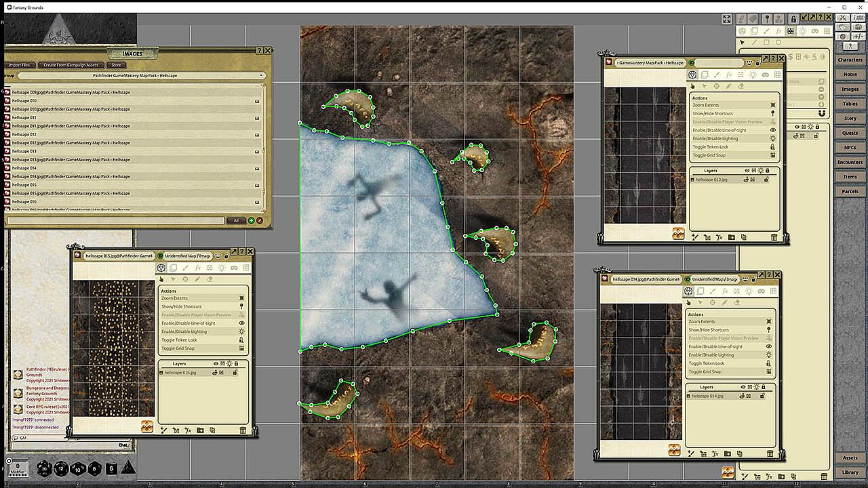
Task: Click the green add button in Images panel
Action: 252,220
